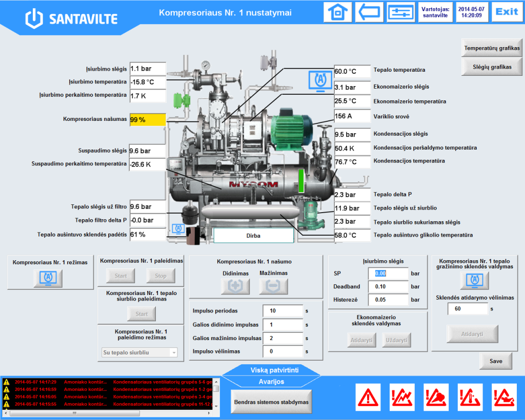Click the Galios mažinimo impulsas field

pyautogui.click(x=283, y=338)
